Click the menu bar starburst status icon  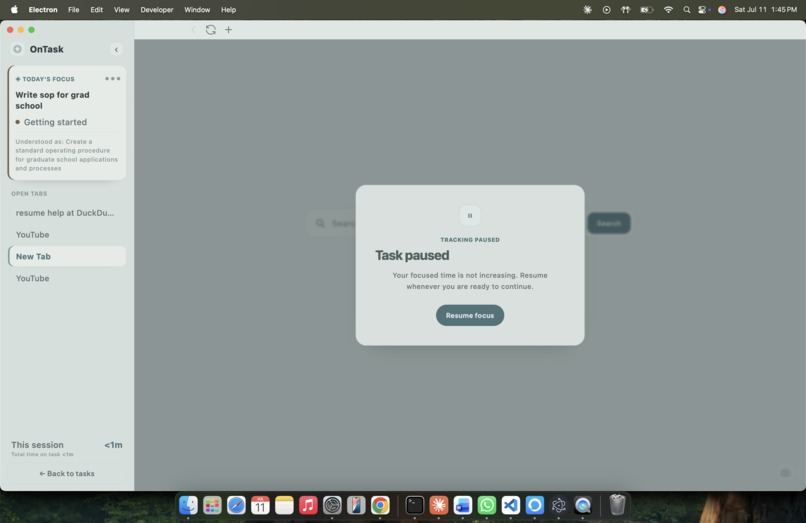588,10
